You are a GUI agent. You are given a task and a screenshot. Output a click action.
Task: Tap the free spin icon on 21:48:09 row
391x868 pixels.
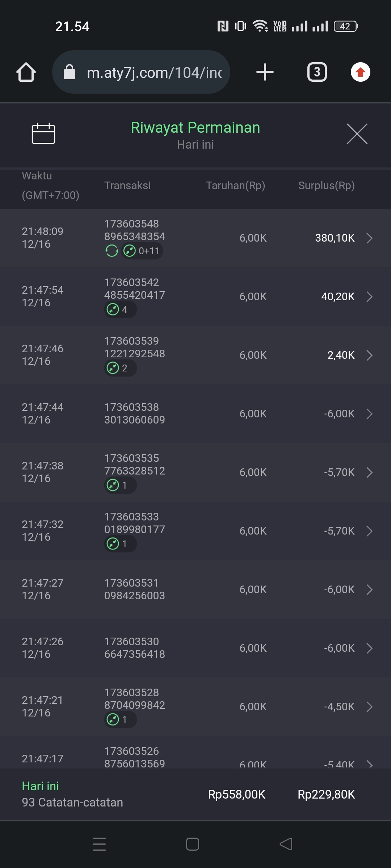point(112,251)
